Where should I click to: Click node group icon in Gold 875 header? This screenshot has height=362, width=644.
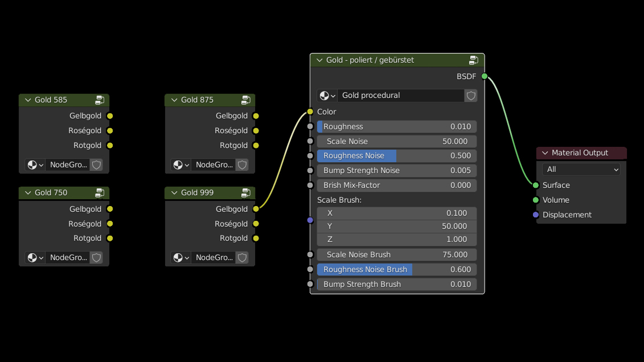246,100
